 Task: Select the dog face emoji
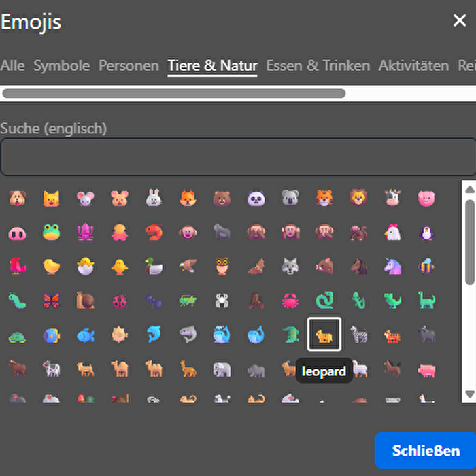(x=17, y=199)
